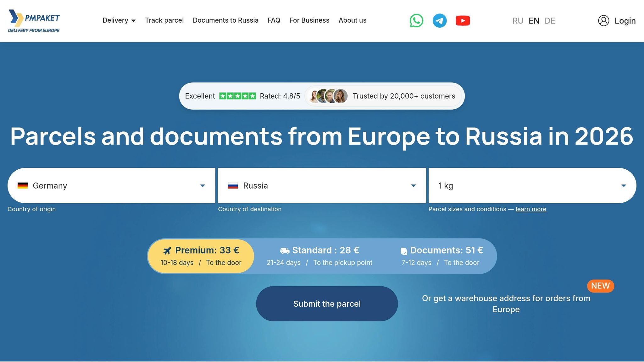Click the truck icon on Standard
The width and height of the screenshot is (644, 362).
coord(285,251)
